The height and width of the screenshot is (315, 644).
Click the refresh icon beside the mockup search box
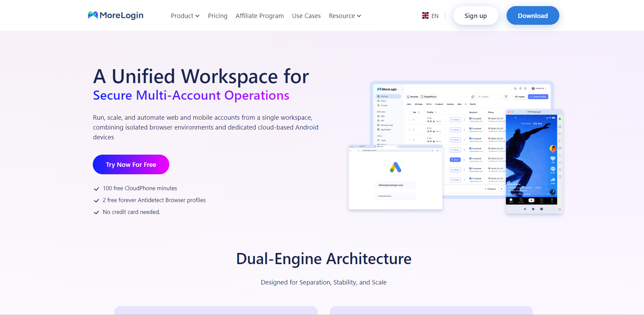473,97
